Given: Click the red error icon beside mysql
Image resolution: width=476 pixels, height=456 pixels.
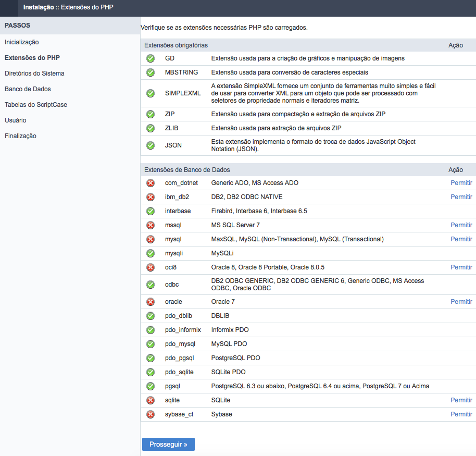Looking at the screenshot, I should [x=151, y=239].
